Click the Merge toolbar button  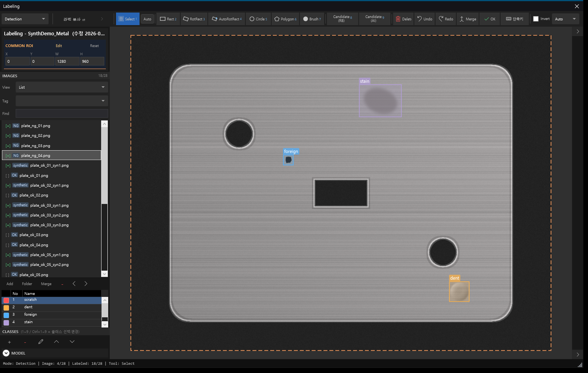tap(468, 19)
